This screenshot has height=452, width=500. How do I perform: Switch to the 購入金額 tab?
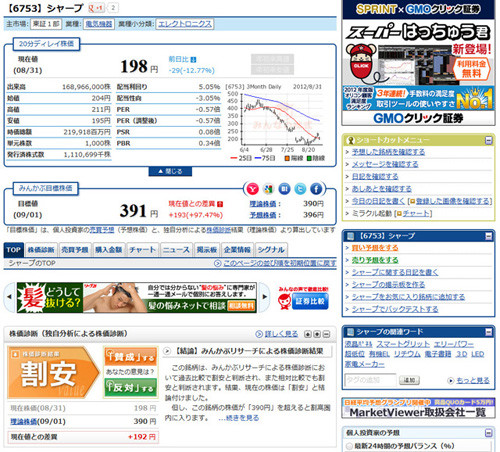pos(109,250)
